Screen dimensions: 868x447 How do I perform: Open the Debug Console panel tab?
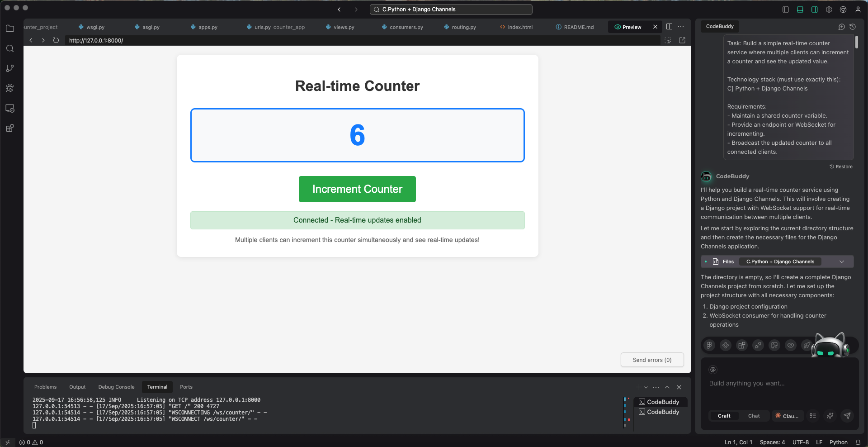[x=116, y=387]
